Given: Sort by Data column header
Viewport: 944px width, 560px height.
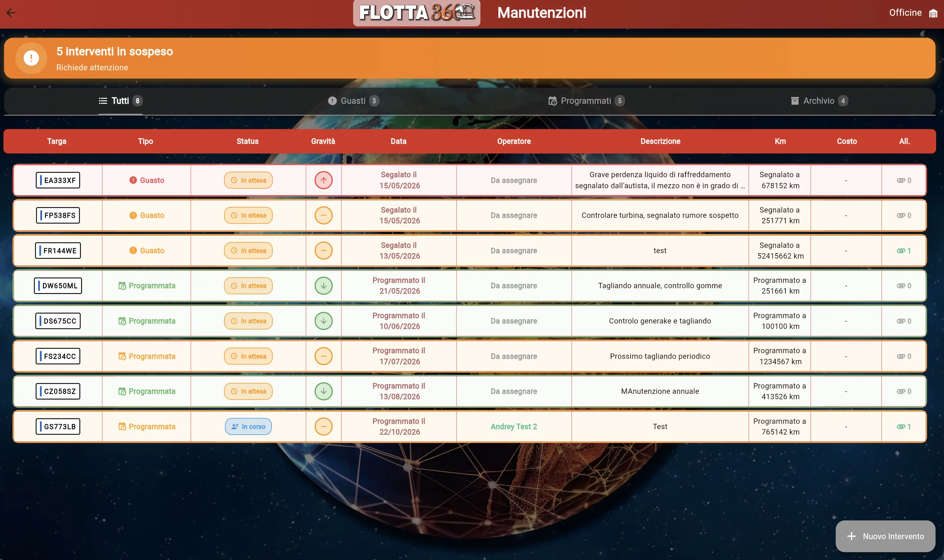Looking at the screenshot, I should click(399, 141).
